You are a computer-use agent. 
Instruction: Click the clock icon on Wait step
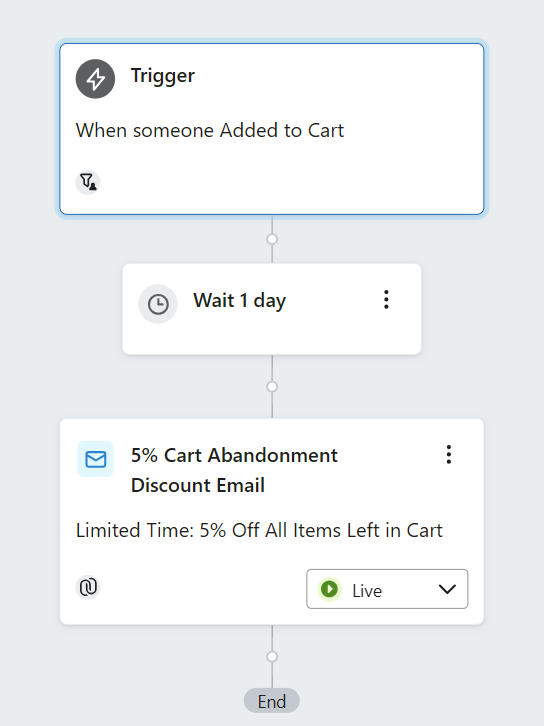[x=158, y=304]
